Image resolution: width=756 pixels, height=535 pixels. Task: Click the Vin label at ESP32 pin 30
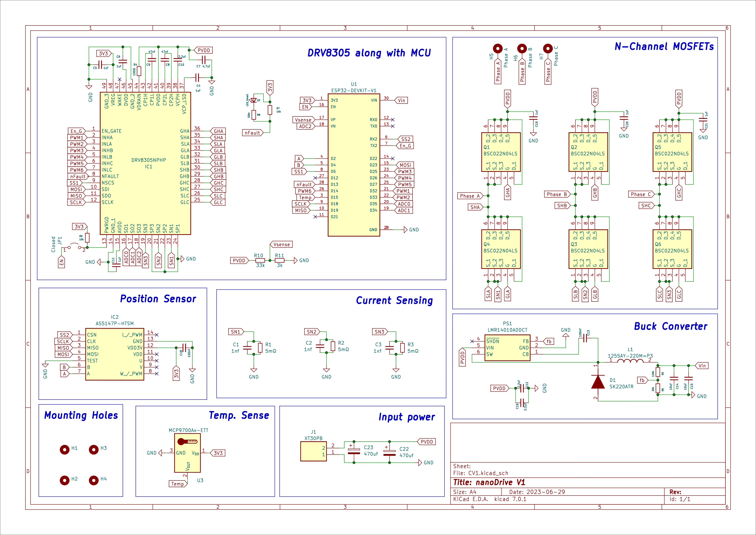(401, 100)
